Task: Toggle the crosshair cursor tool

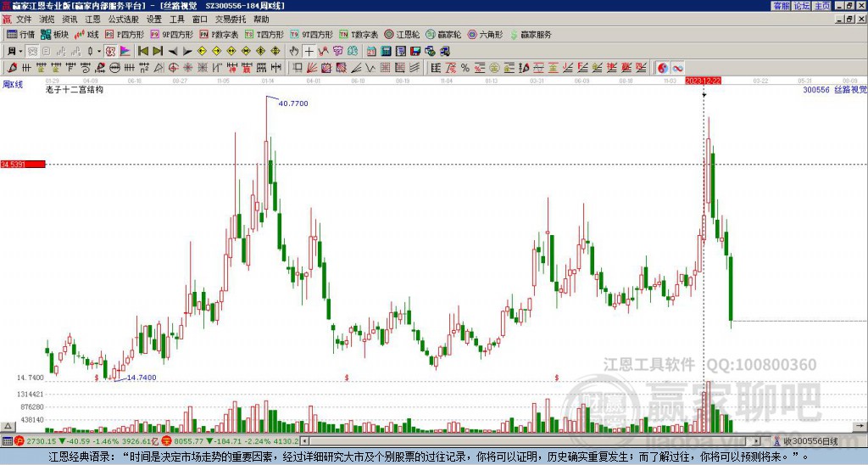Action: [309, 52]
